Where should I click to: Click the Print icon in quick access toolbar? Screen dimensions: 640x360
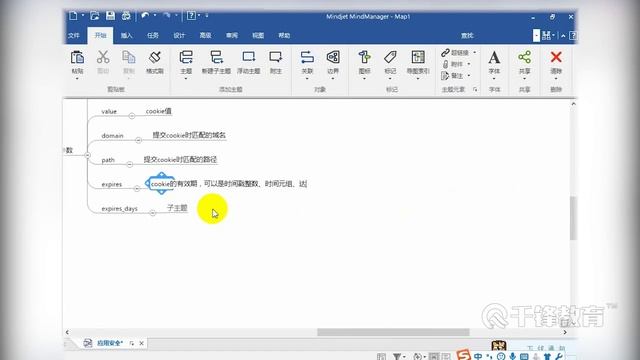click(126, 16)
